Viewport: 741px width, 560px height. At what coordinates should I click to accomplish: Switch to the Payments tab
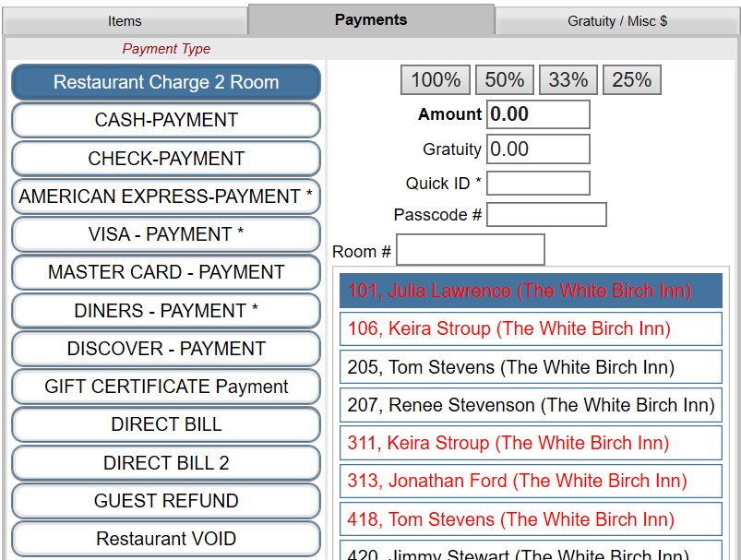(x=370, y=20)
